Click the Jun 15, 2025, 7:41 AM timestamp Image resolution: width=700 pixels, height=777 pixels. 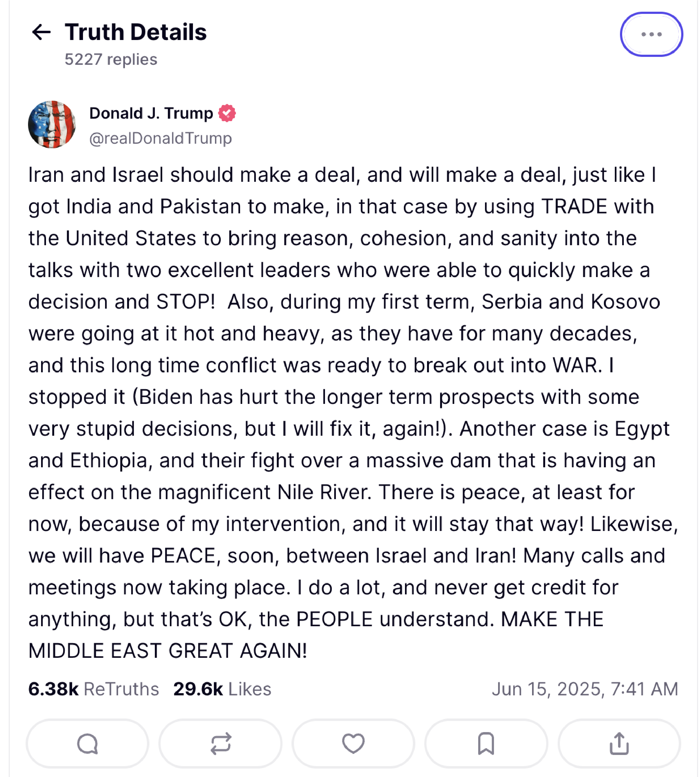585,689
